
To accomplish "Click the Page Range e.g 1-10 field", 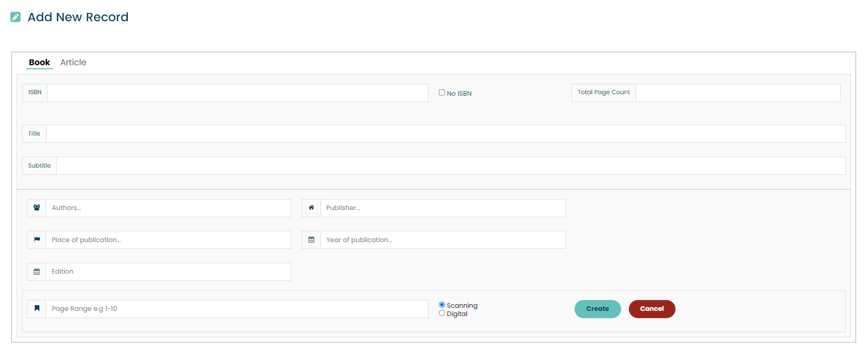I will 237,309.
